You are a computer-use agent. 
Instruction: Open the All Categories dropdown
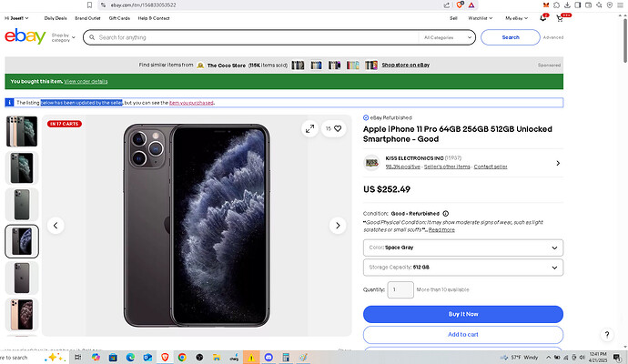tap(447, 37)
